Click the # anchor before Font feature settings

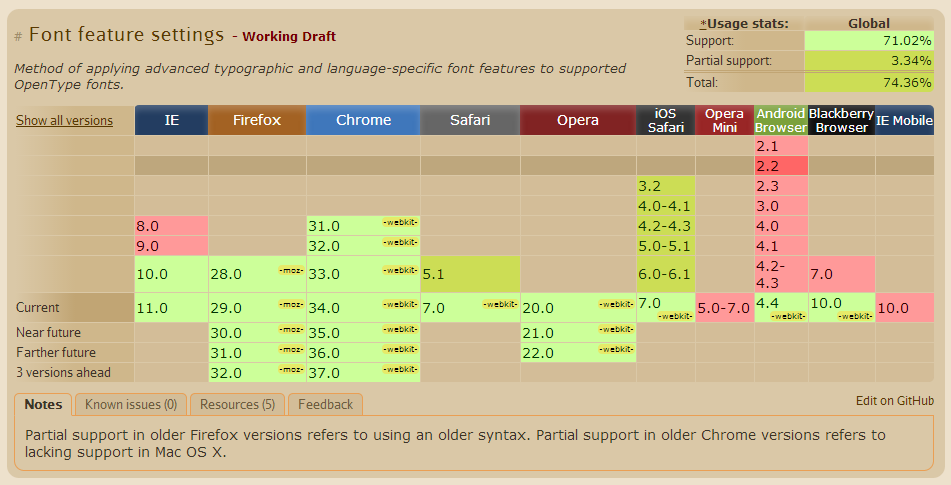[18, 37]
